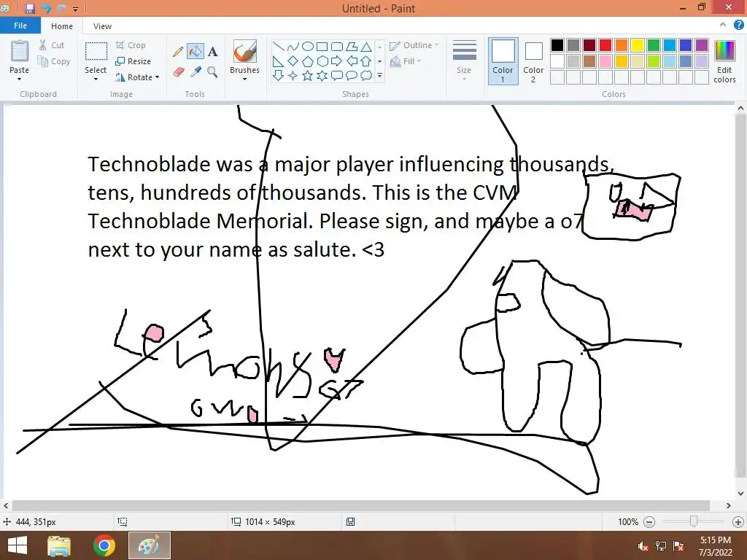The width and height of the screenshot is (747, 560).
Task: Click Edit colors button
Action: 724,61
